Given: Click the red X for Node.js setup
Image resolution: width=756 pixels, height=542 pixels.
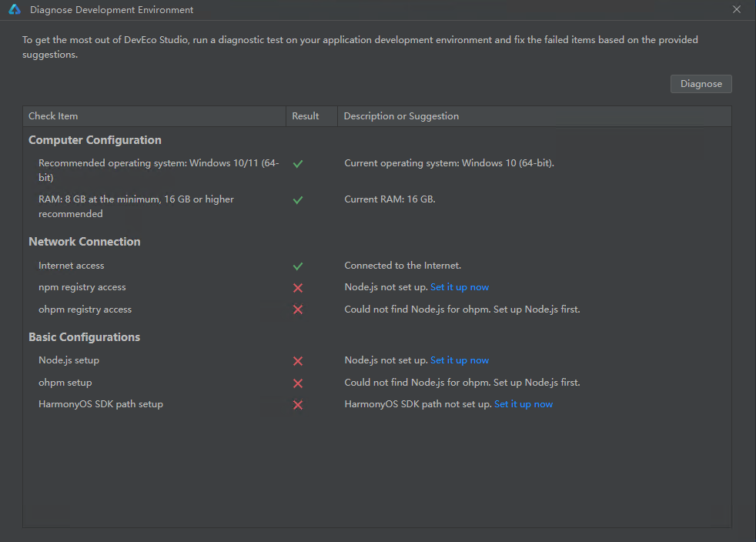Looking at the screenshot, I should click(x=298, y=361).
